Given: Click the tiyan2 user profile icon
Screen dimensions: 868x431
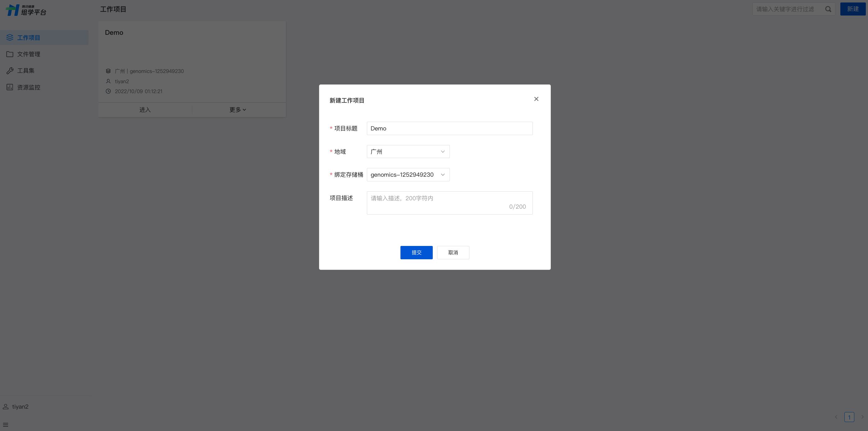Looking at the screenshot, I should [x=6, y=407].
